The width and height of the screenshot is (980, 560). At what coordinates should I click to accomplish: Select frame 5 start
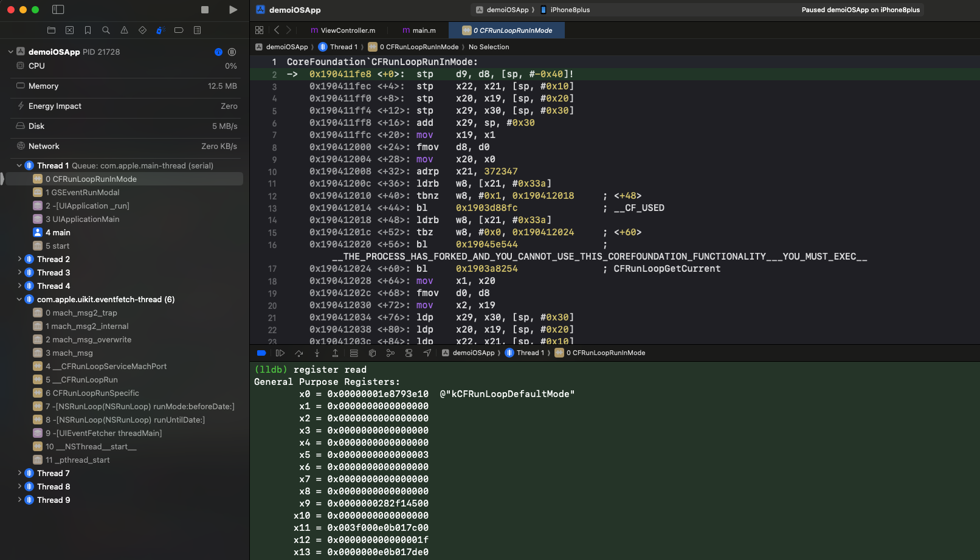tap(124, 246)
